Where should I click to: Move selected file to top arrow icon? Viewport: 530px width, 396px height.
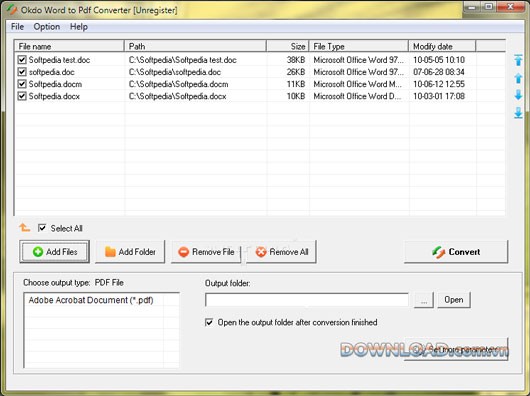[x=518, y=60]
